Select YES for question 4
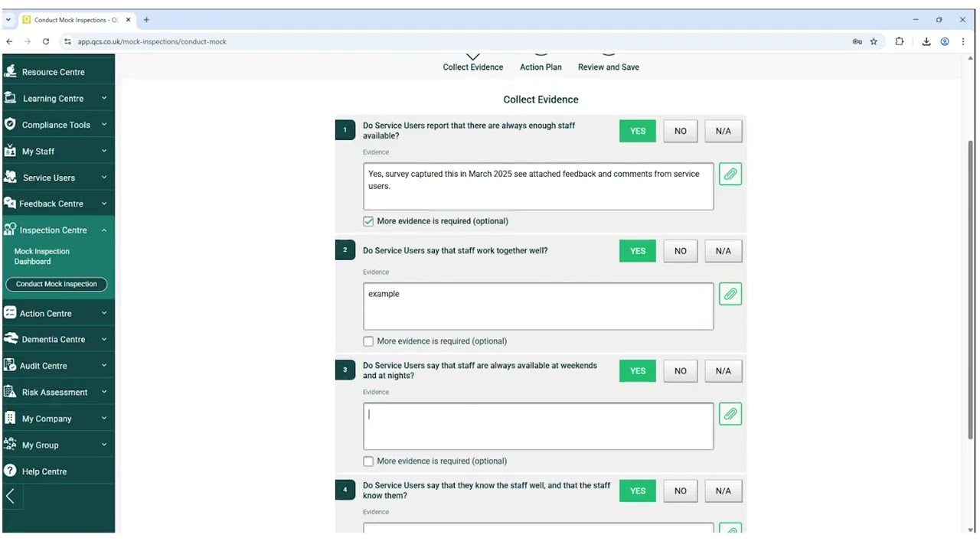Viewport: 980px width, 551px height. (638, 491)
